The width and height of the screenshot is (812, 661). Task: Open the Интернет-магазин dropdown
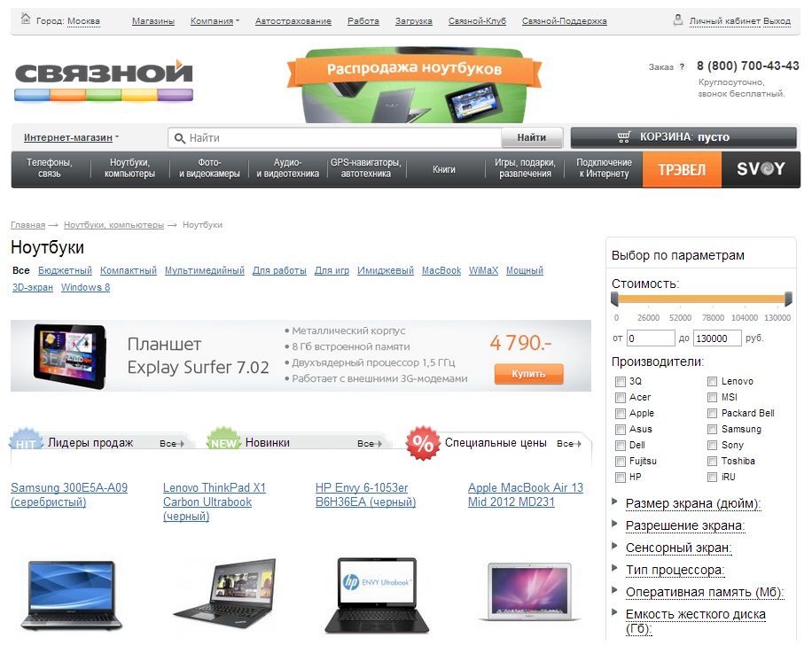72,137
